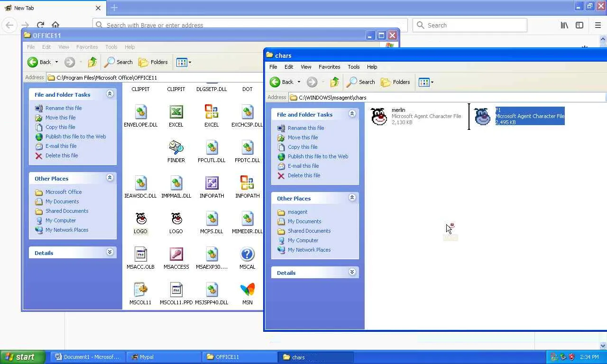Select ENVELOPE.DLL in the OFFICE11 folder
607x364 pixels.
(140, 116)
